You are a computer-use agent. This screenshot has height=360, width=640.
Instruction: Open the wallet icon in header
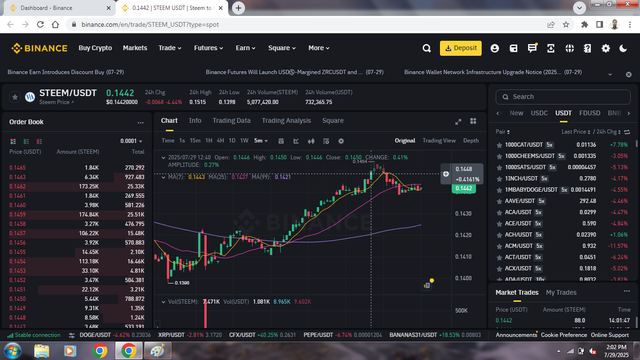(513, 48)
